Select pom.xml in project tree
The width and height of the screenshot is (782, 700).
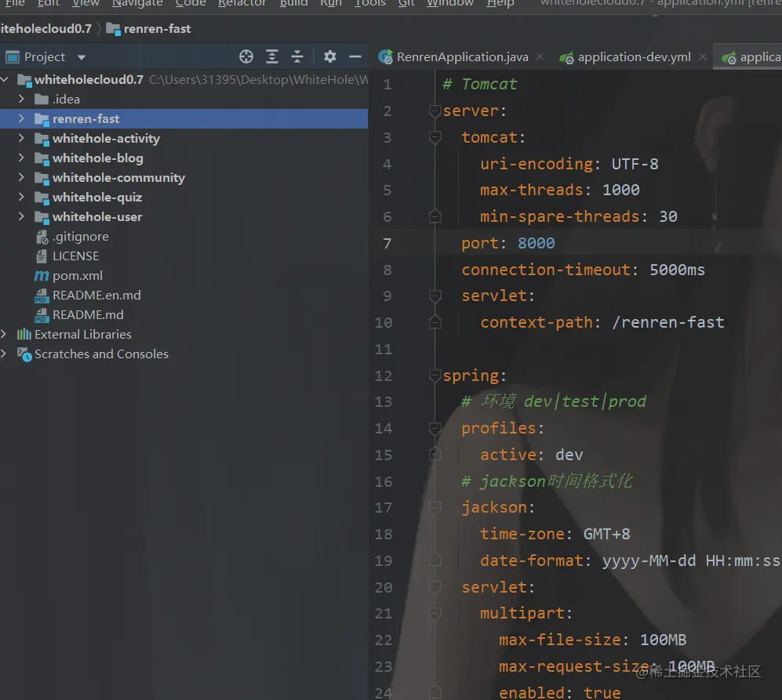coord(78,276)
